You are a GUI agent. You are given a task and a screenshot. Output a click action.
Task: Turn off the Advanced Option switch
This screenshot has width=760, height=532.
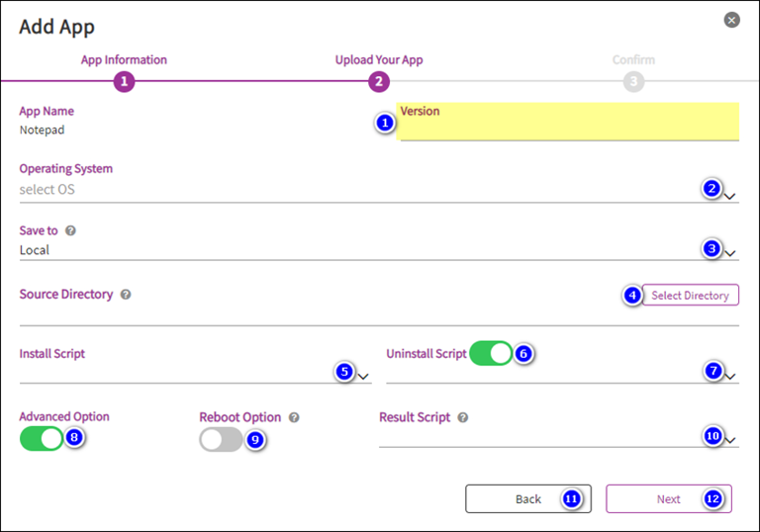[41, 438]
